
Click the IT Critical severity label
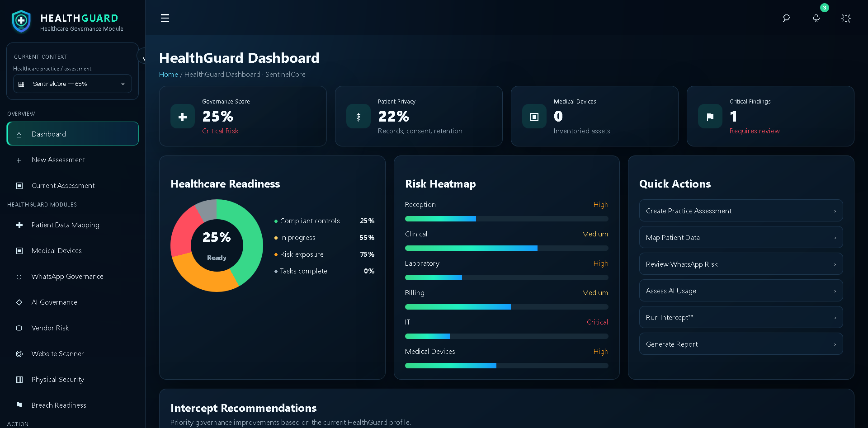pos(597,322)
